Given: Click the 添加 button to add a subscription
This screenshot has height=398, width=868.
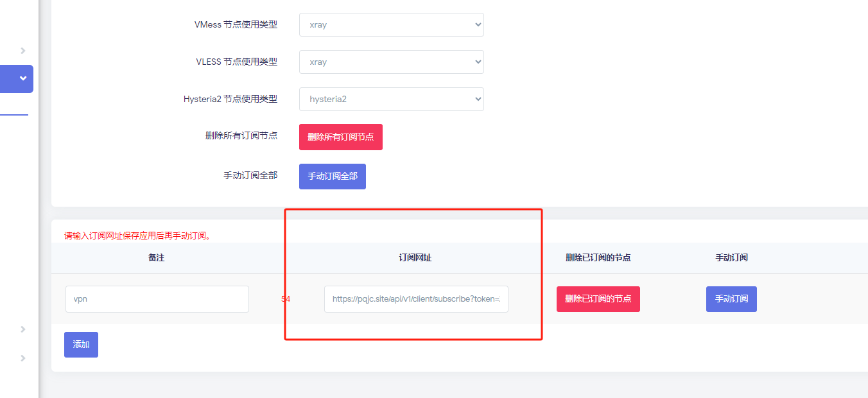Looking at the screenshot, I should pyautogui.click(x=81, y=345).
